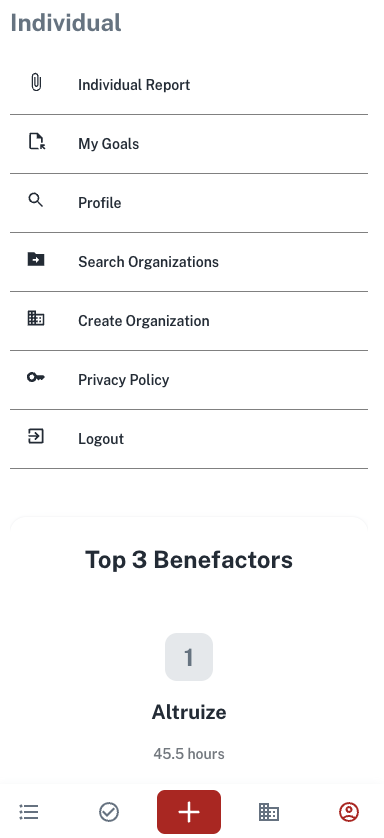Tap the red plus add button
Screen dimensions: 384x838
189,812
